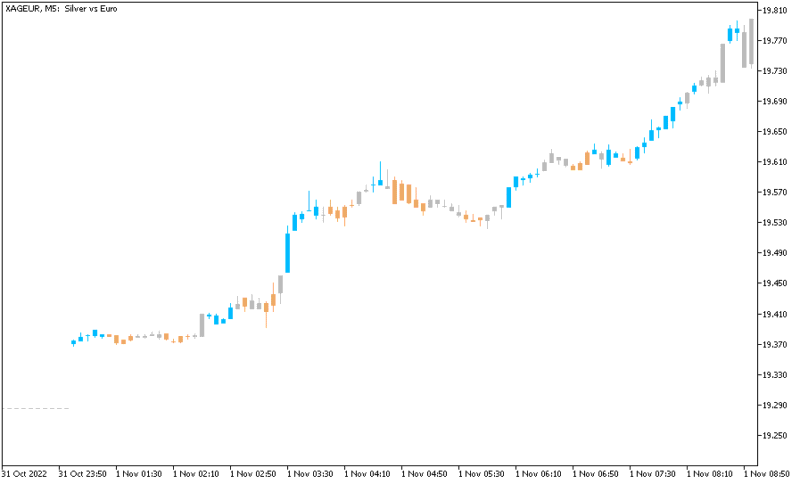The image size is (800, 484).
Task: Click the first blue candle at chart start
Action: [x=73, y=343]
